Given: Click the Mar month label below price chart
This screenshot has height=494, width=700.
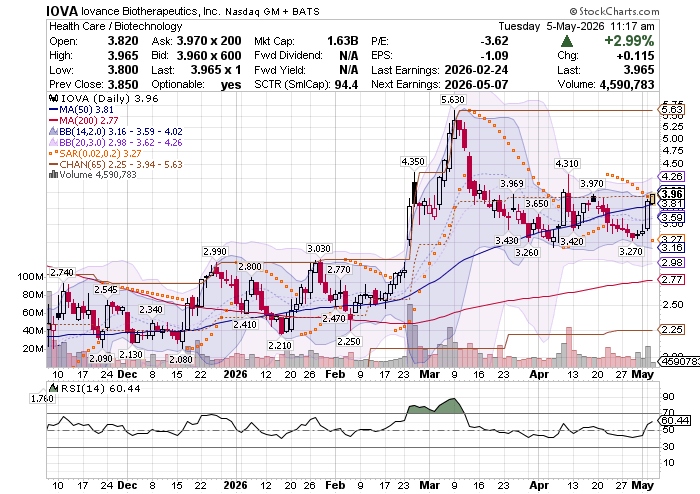Looking at the screenshot, I should tap(429, 374).
